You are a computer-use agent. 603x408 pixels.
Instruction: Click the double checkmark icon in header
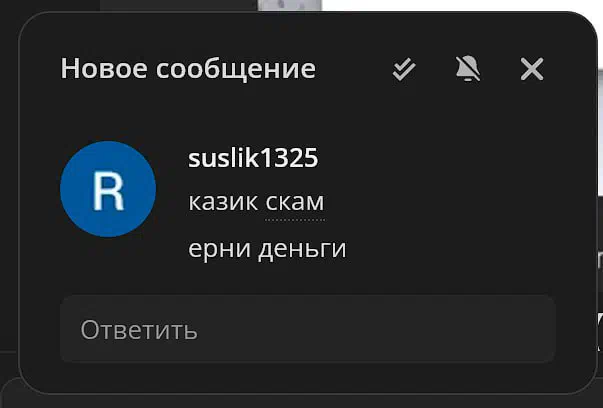404,69
